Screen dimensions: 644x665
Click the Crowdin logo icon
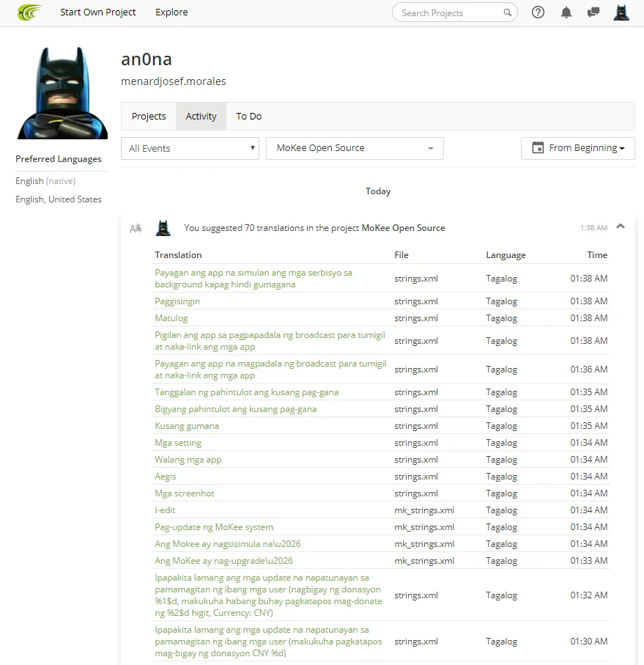tap(29, 12)
